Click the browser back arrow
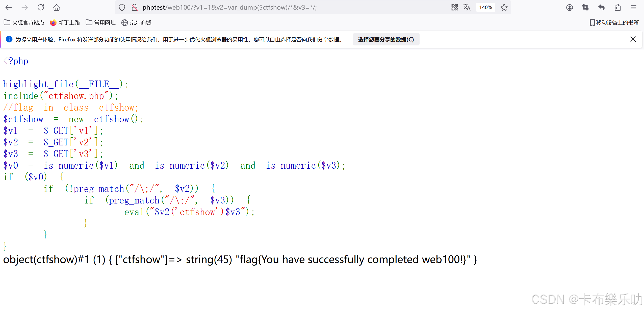Viewport: 644px width, 310px height. click(x=9, y=8)
